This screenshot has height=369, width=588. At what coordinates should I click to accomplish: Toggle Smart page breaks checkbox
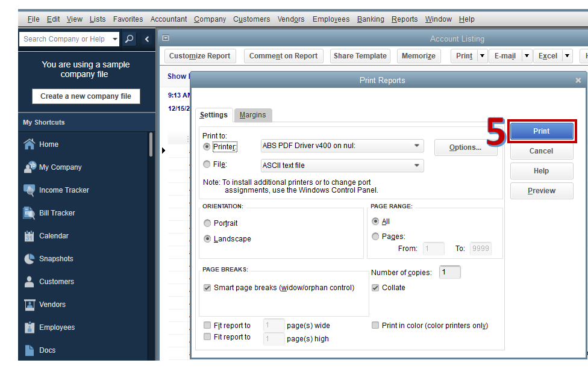click(207, 288)
